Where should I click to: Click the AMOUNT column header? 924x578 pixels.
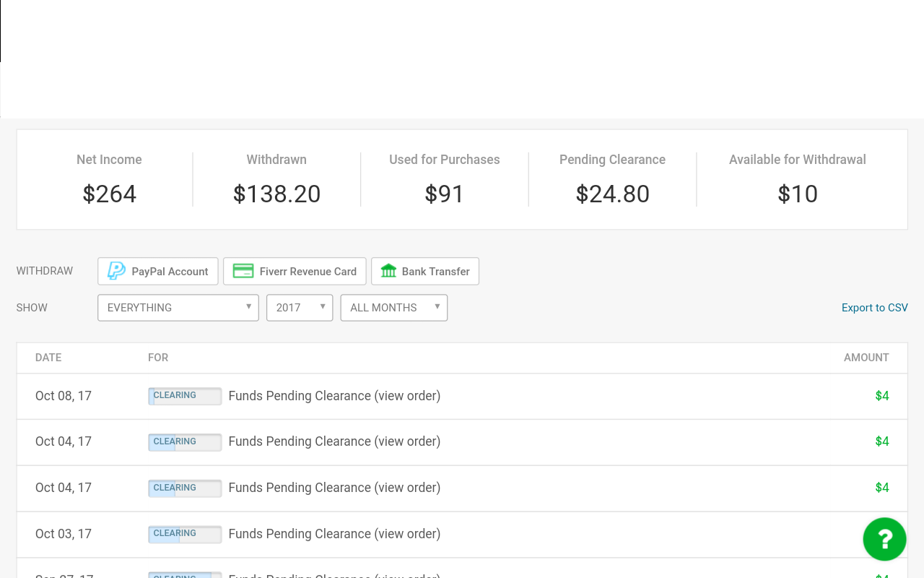(x=866, y=358)
